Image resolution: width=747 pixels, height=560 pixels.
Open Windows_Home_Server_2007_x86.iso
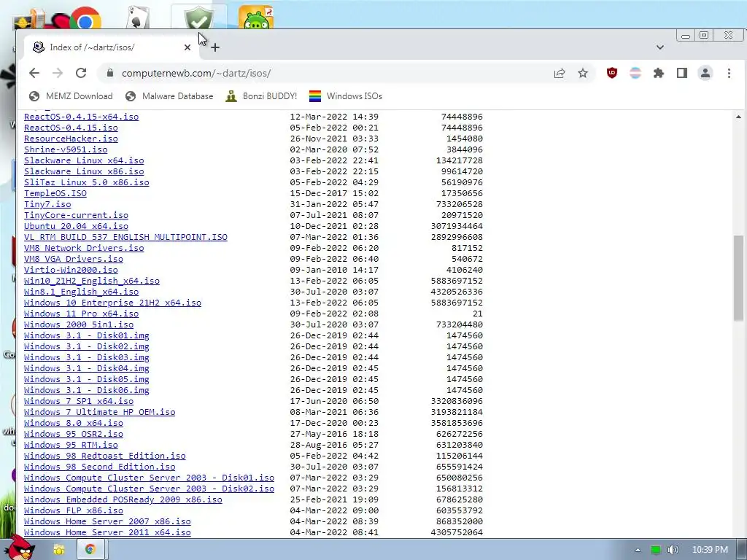pos(107,521)
